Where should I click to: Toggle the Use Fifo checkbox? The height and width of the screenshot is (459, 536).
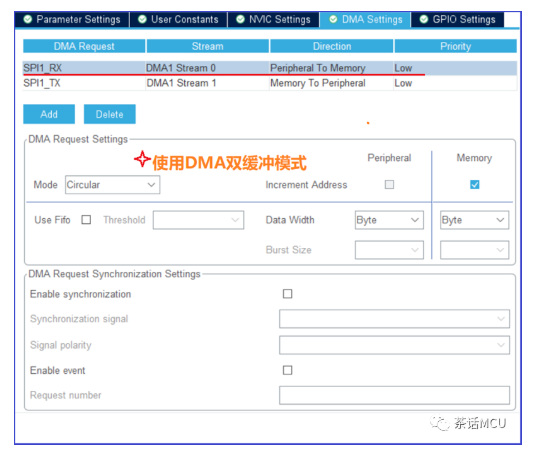(86, 219)
